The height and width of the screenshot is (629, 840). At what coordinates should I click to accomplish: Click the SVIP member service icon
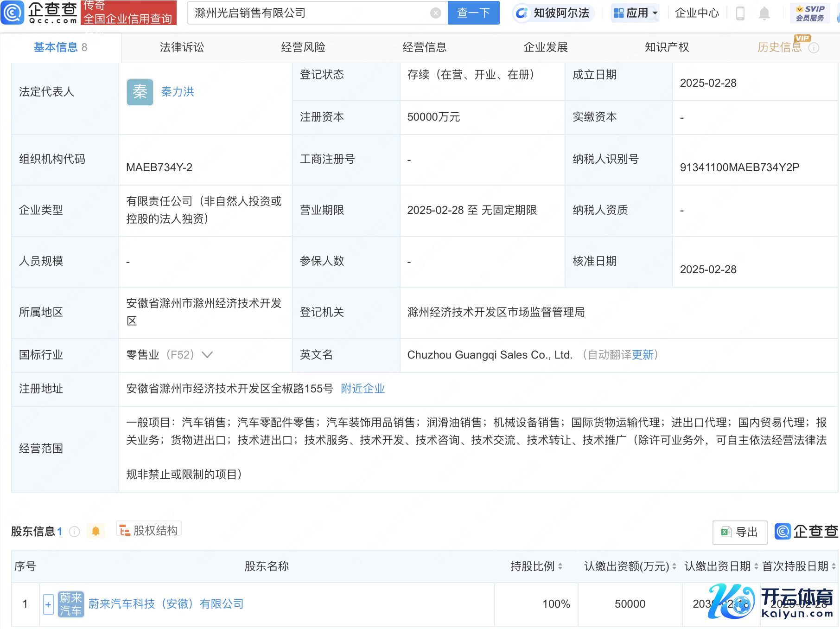(x=810, y=13)
